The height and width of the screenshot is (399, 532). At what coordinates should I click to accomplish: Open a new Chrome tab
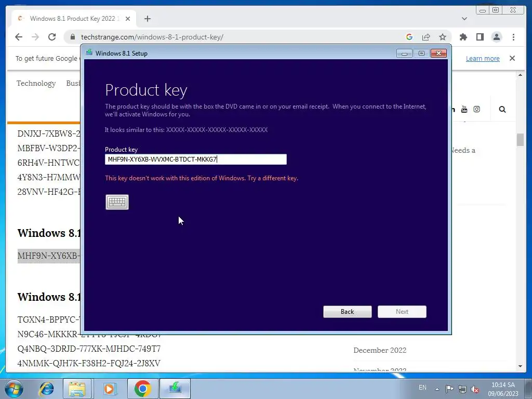[x=147, y=19]
